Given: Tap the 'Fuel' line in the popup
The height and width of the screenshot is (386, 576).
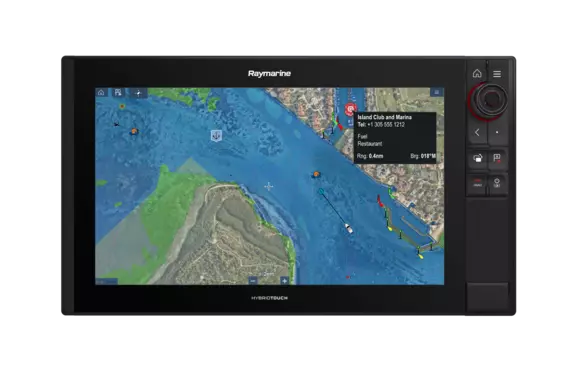Looking at the screenshot, I should pos(362,136).
